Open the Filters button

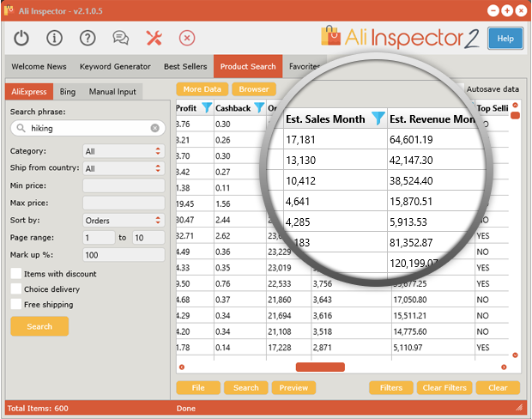(391, 388)
